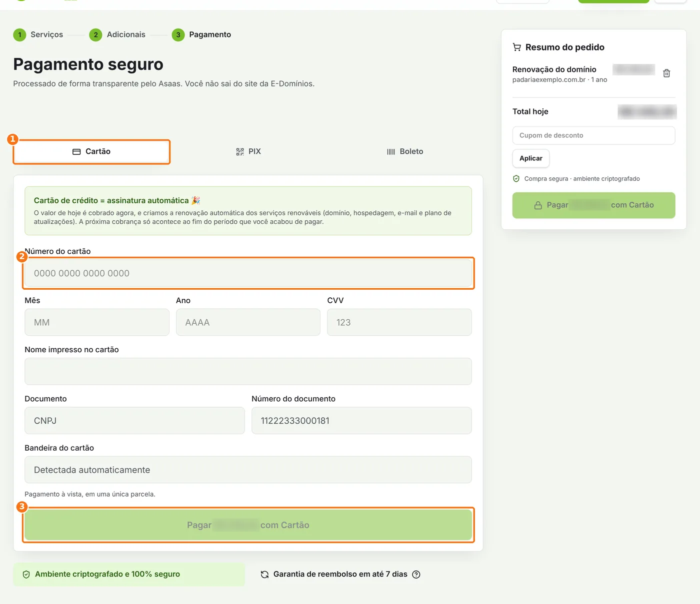Viewport: 700px width, 604px height.
Task: Click step 1 Serviços circle
Action: (19, 35)
